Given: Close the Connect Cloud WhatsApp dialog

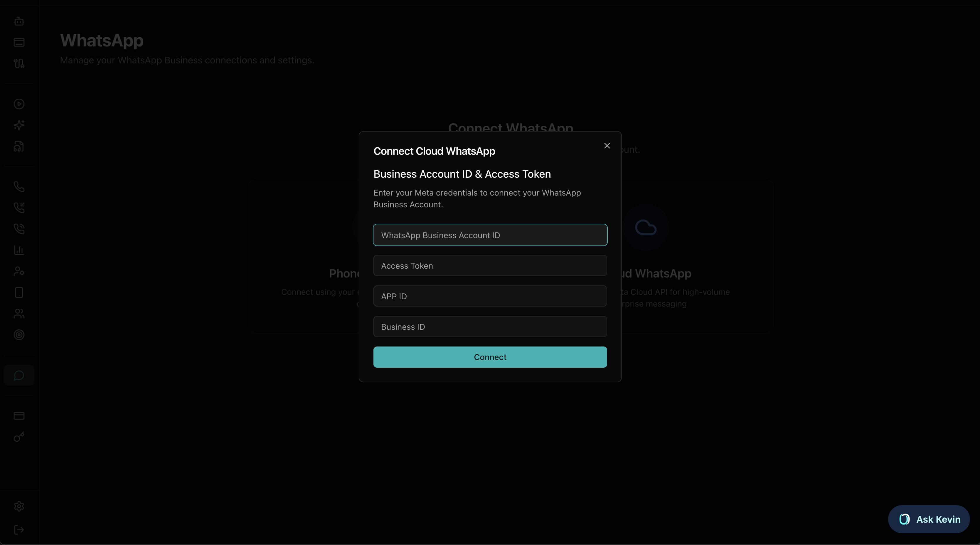Looking at the screenshot, I should [607, 146].
